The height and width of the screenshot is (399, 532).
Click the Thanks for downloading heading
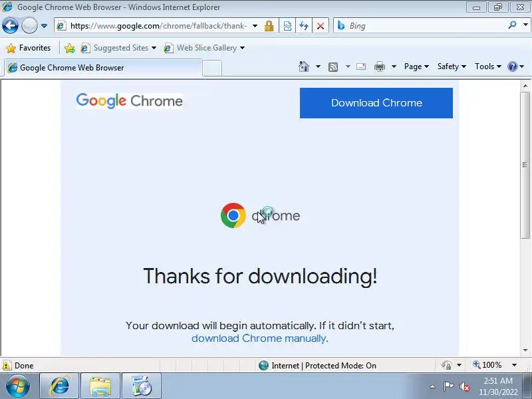click(x=260, y=276)
